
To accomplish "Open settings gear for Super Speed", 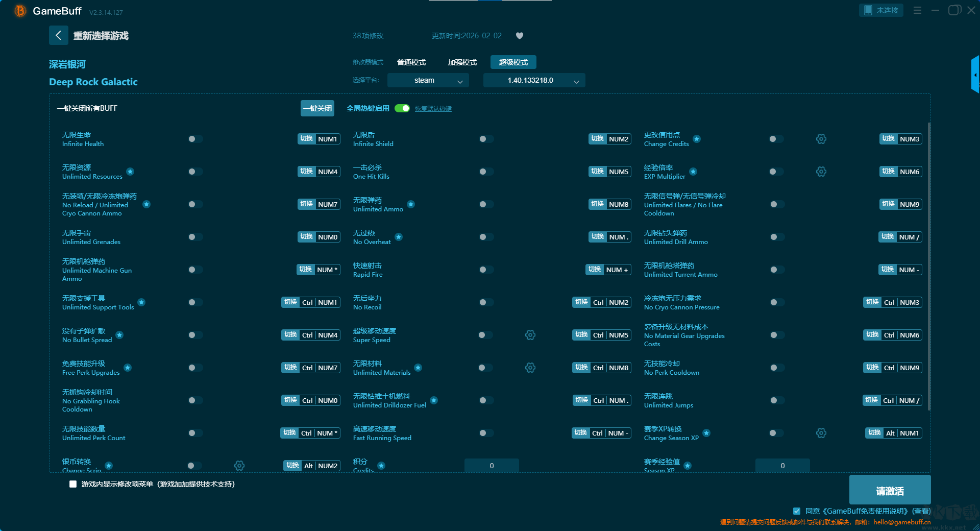I will 530,335.
